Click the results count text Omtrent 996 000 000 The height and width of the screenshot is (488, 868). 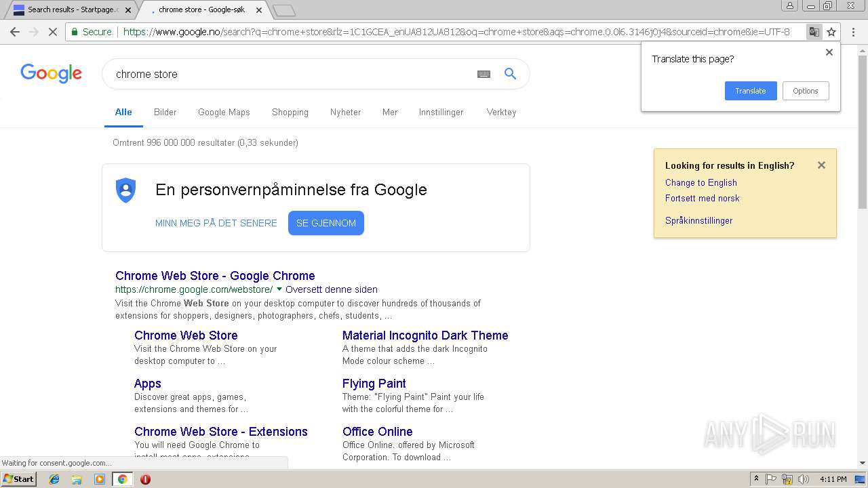(205, 142)
